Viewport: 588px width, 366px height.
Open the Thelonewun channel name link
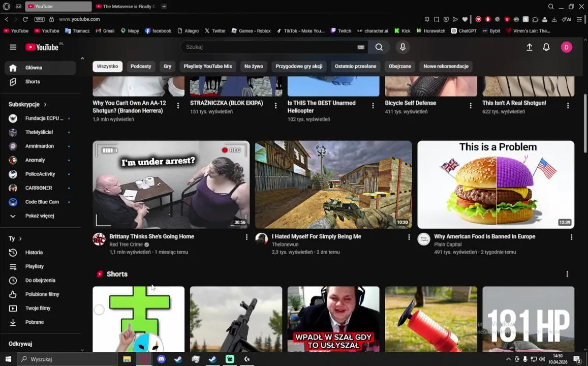point(285,245)
